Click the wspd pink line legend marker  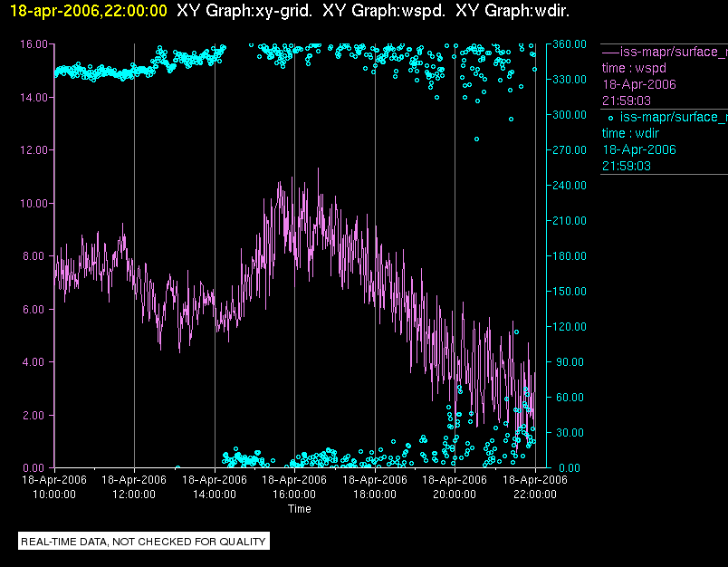pos(610,52)
